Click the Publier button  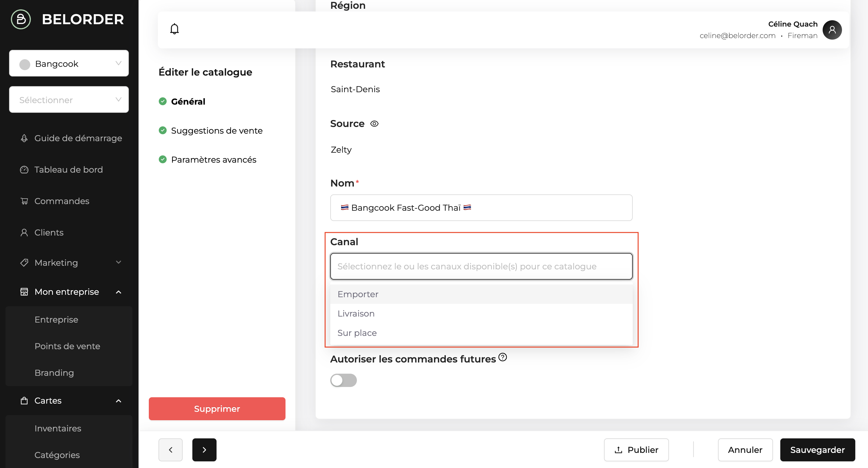click(x=636, y=450)
